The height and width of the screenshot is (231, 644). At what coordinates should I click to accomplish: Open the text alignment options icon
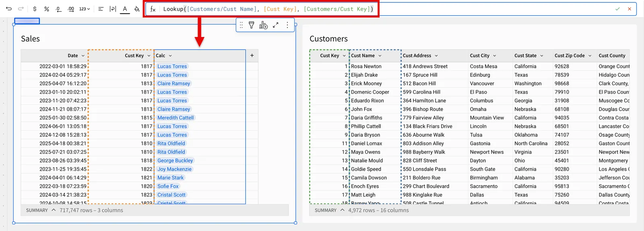click(101, 9)
